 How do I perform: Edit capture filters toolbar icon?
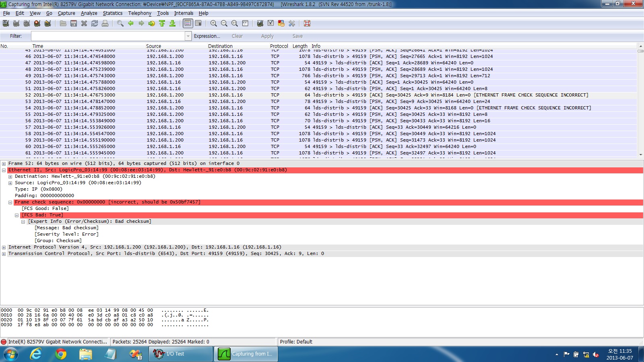(x=260, y=23)
